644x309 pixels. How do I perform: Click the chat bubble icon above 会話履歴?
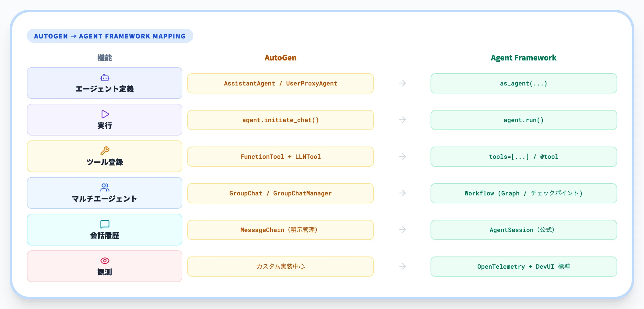[x=105, y=224]
